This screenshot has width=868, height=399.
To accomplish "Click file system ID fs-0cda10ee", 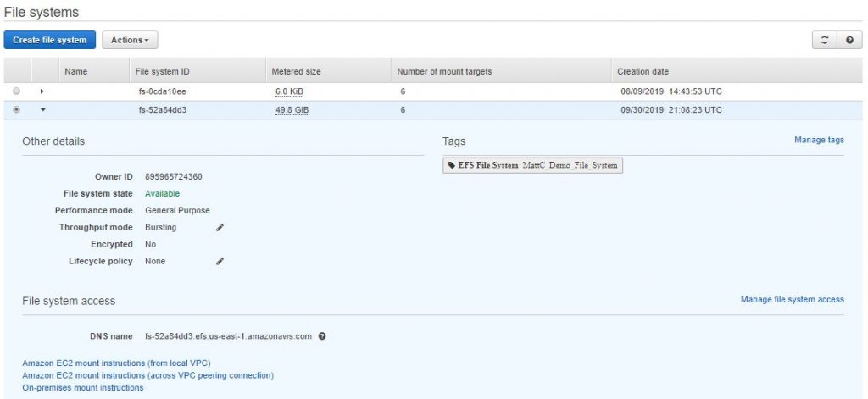I will (162, 91).
